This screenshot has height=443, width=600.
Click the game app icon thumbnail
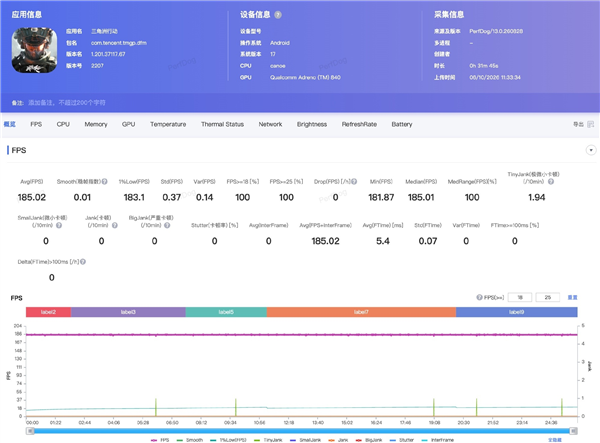coord(34,50)
